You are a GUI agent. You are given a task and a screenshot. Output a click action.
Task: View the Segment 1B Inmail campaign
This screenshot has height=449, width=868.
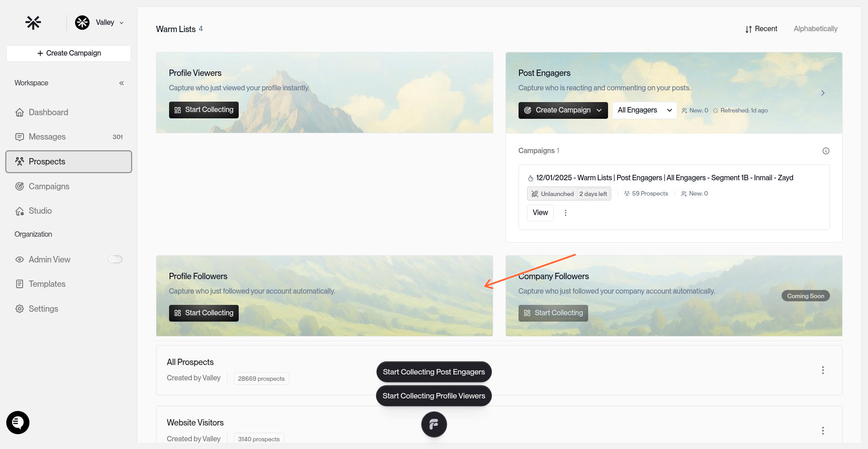click(x=540, y=213)
